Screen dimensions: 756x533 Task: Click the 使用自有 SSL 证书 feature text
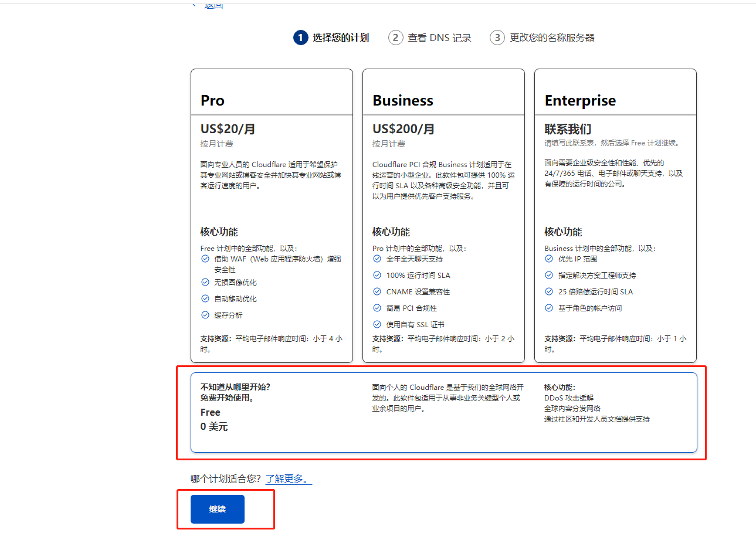415,324
